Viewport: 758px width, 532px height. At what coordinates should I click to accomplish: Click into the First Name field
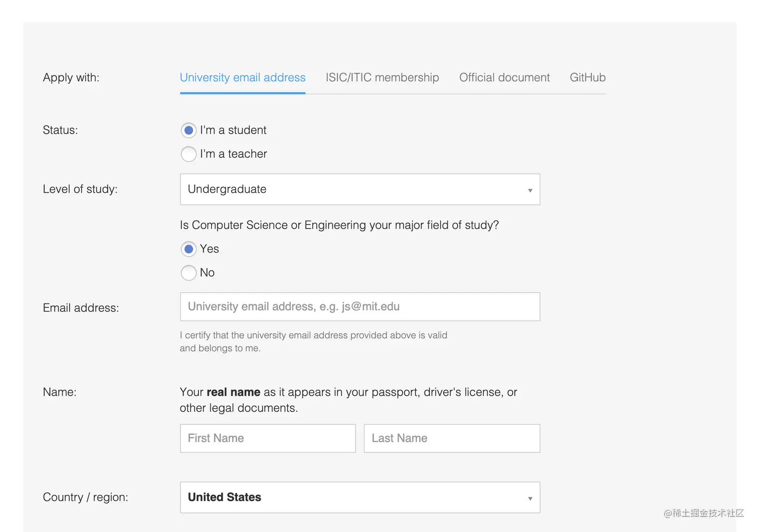[x=268, y=438]
